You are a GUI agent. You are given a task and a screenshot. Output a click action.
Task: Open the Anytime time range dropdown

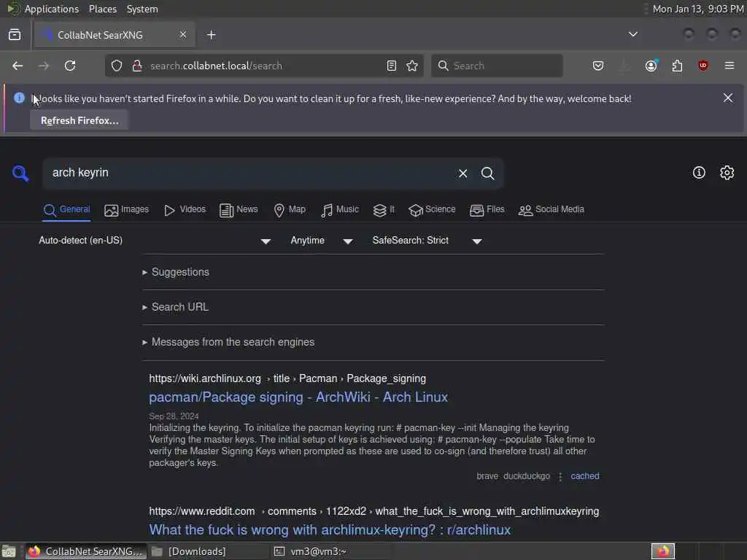[x=322, y=241]
